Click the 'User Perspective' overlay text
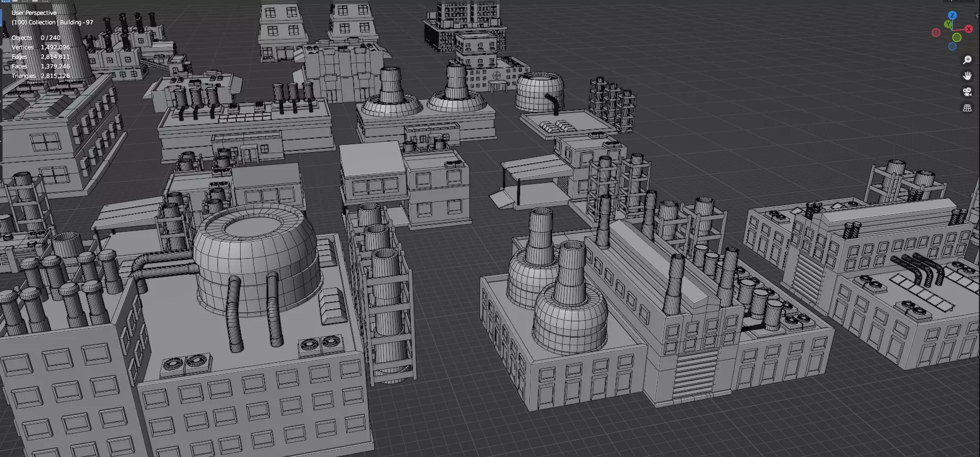 34,13
